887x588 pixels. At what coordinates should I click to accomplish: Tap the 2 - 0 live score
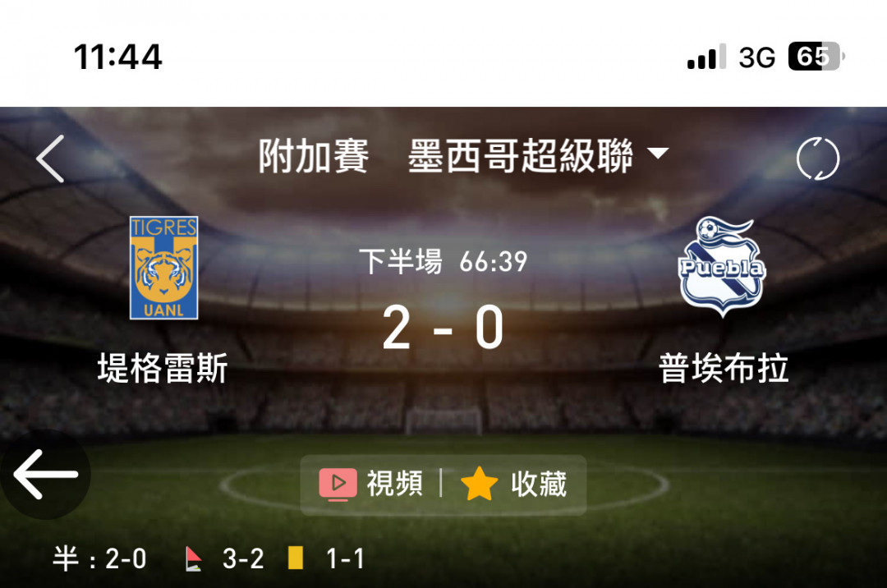click(x=443, y=328)
